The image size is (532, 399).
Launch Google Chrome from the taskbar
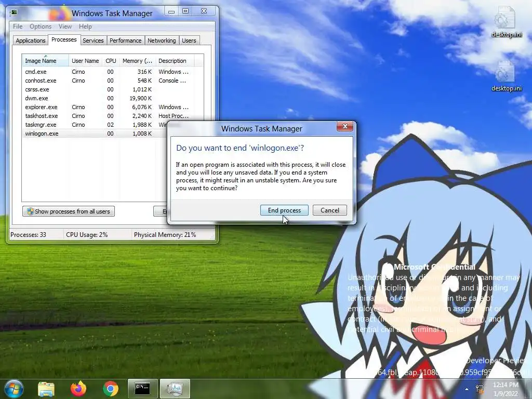[x=111, y=389]
